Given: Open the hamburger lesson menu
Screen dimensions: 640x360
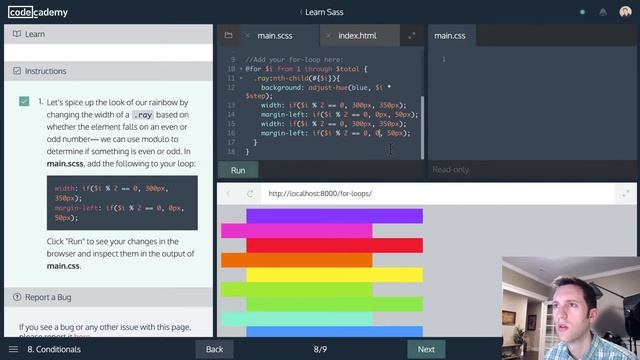Looking at the screenshot, I should [13, 349].
